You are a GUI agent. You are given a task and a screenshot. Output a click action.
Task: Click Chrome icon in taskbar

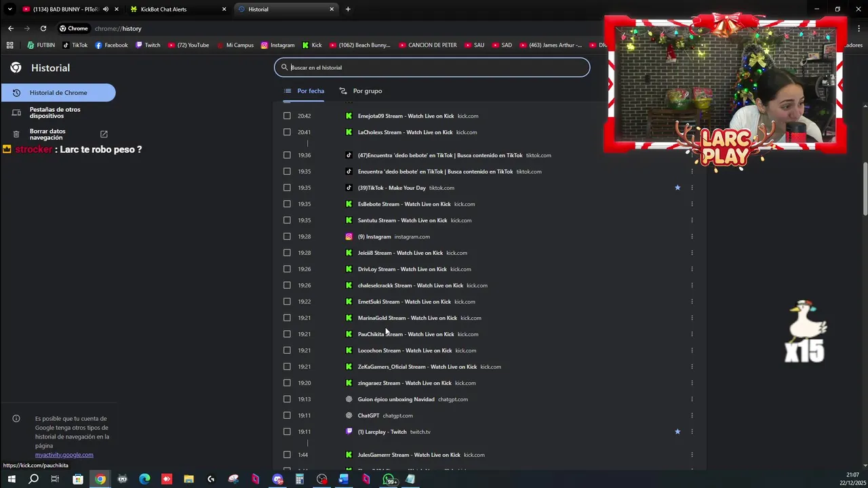click(100, 479)
